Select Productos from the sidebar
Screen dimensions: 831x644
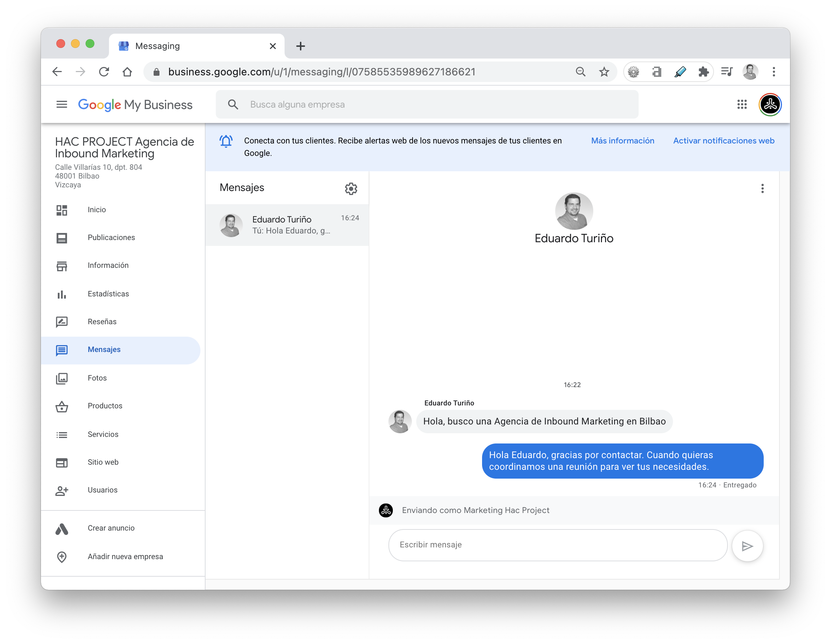click(x=105, y=406)
